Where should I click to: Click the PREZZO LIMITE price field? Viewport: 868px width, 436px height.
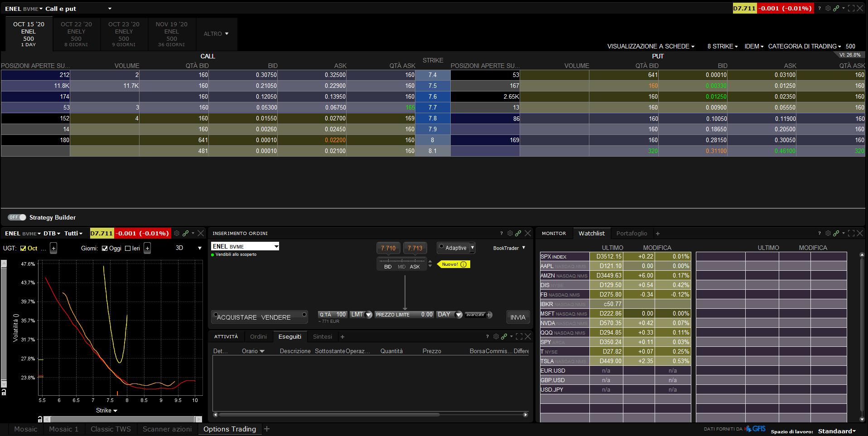point(404,315)
